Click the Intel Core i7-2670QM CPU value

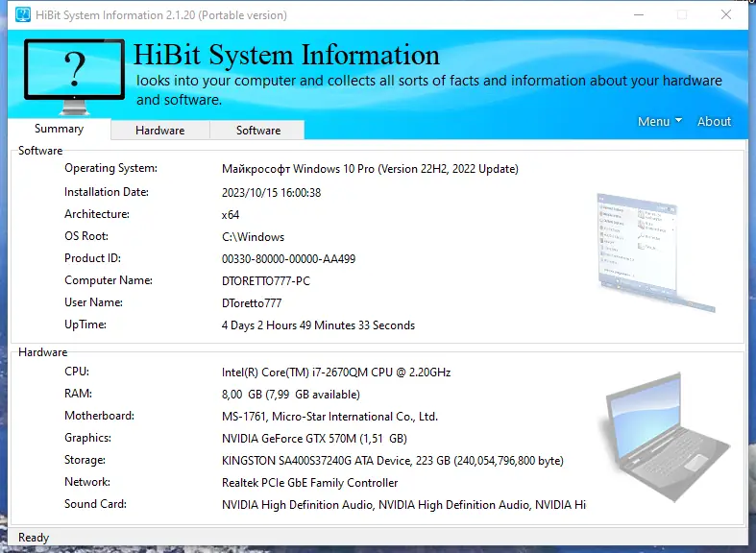click(336, 373)
